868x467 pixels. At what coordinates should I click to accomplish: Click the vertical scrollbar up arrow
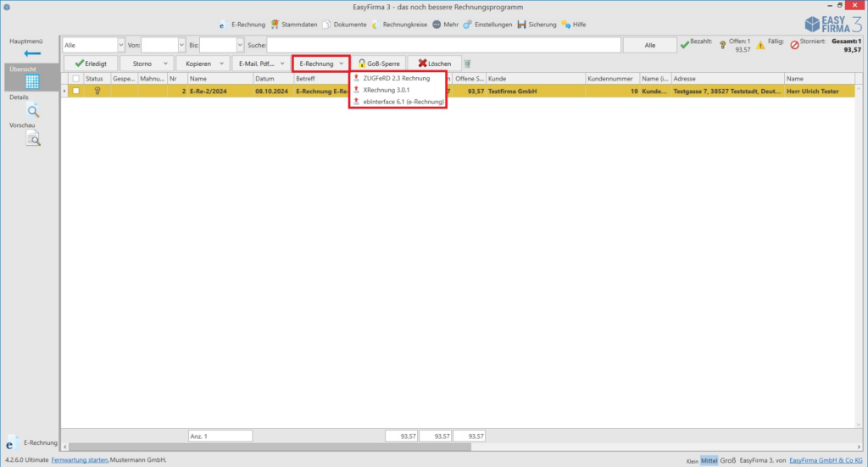[x=859, y=88]
